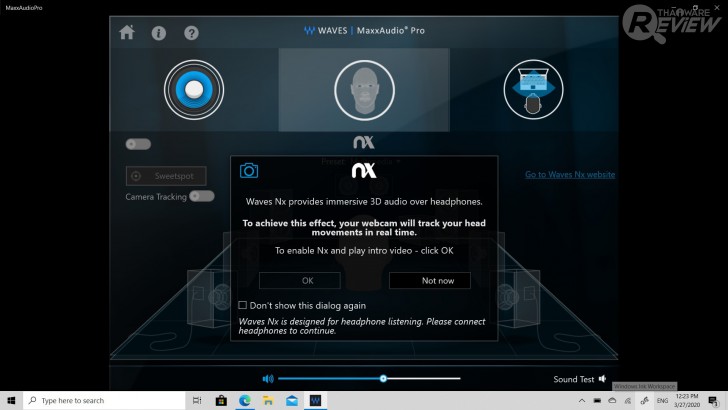Open the Action Center notifications icon
Screen dimensions: 728x410
click(714, 400)
